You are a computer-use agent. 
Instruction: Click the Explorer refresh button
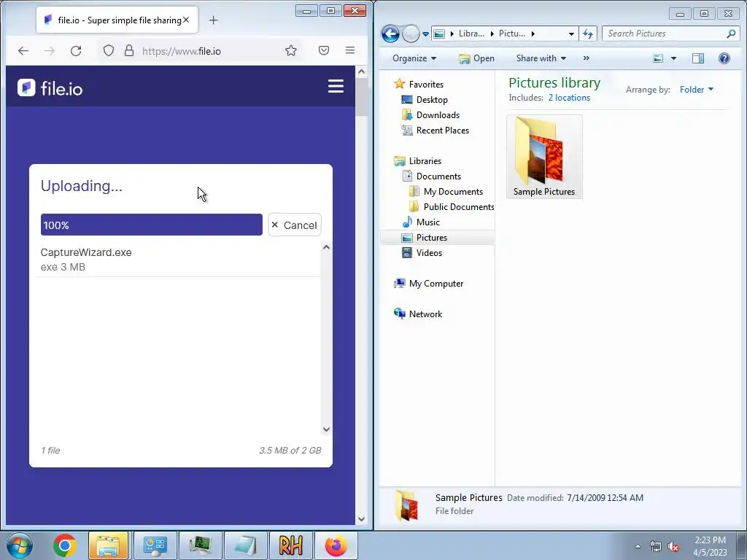pyautogui.click(x=588, y=34)
